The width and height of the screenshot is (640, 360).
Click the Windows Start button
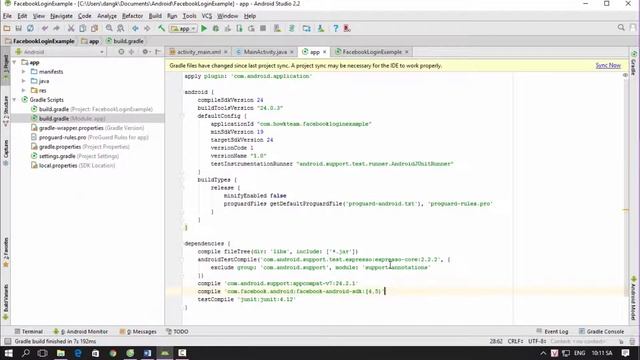pyautogui.click(x=8, y=353)
